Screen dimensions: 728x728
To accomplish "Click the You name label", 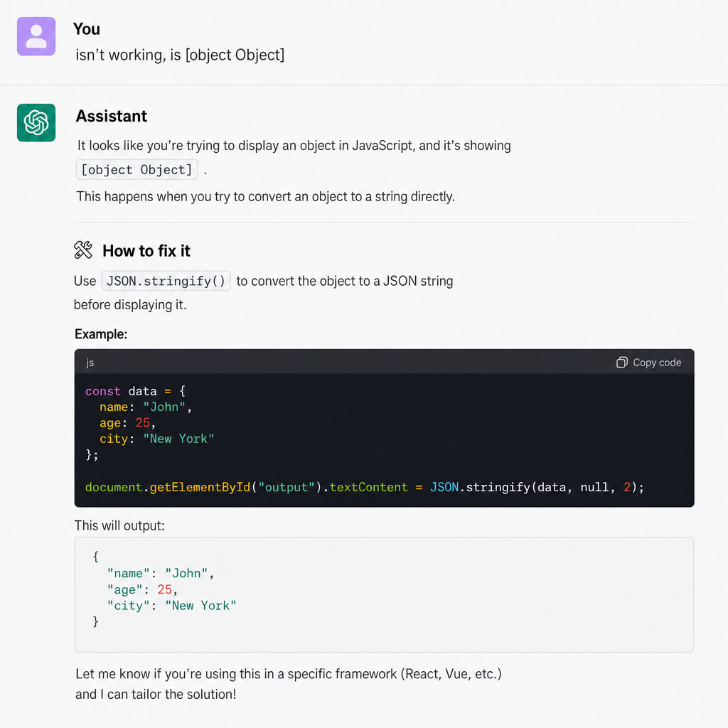I will [x=86, y=29].
